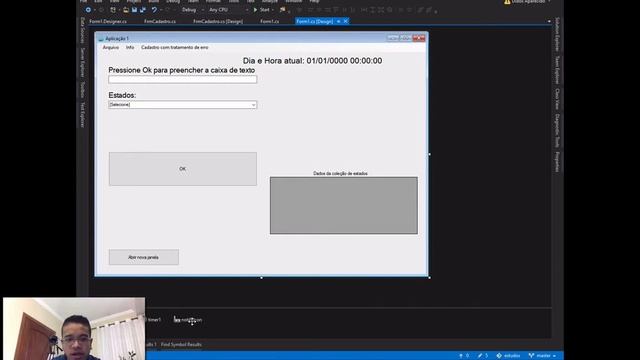Select the timer1 component in the tray
640x360 pixels.
click(x=153, y=320)
